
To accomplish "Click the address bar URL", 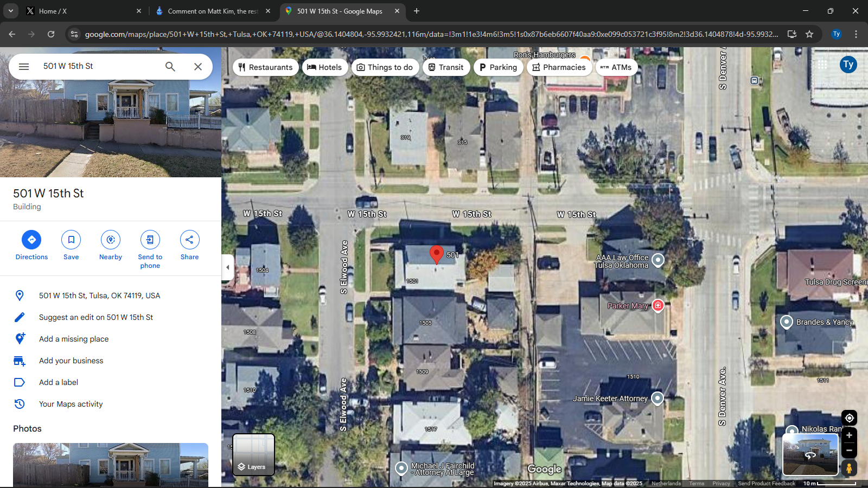I will point(431,34).
